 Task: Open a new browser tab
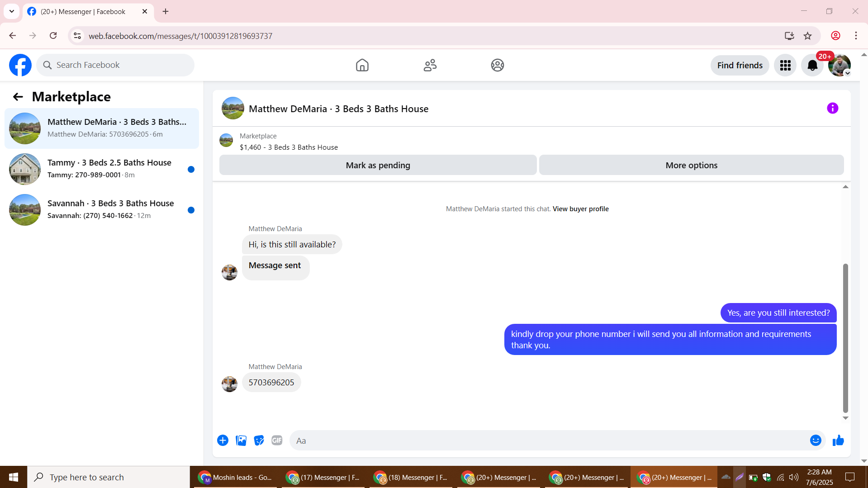click(x=166, y=11)
